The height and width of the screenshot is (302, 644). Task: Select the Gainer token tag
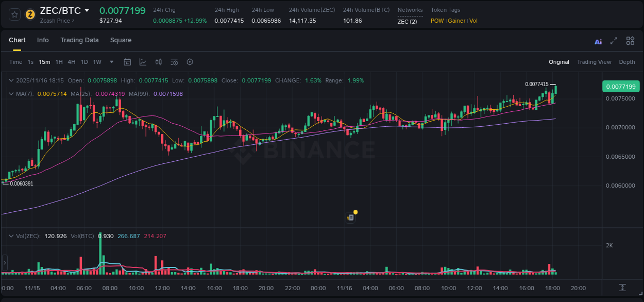pyautogui.click(x=456, y=21)
